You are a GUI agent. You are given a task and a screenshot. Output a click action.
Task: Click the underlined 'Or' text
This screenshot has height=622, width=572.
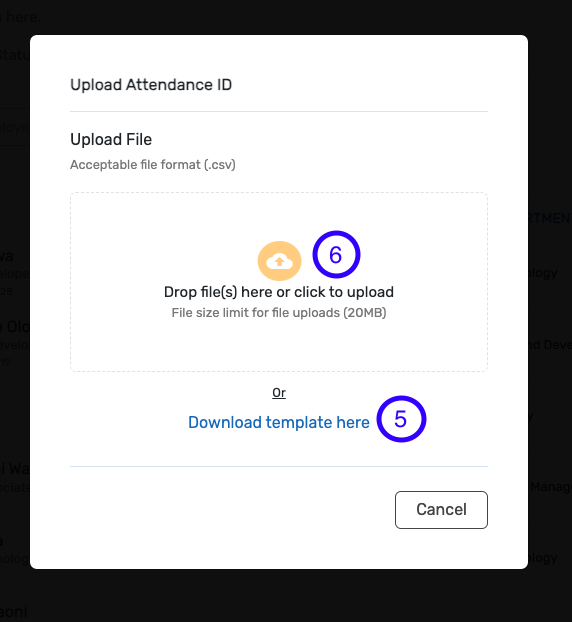point(279,393)
